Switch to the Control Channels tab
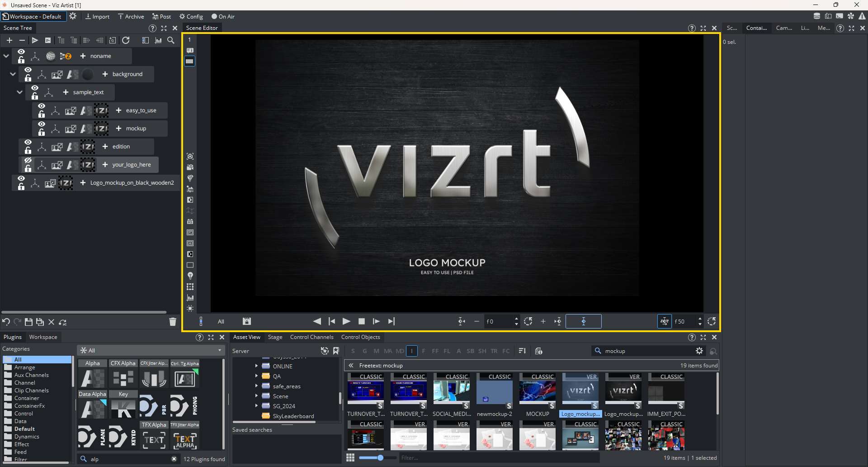868x467 pixels. pyautogui.click(x=311, y=337)
